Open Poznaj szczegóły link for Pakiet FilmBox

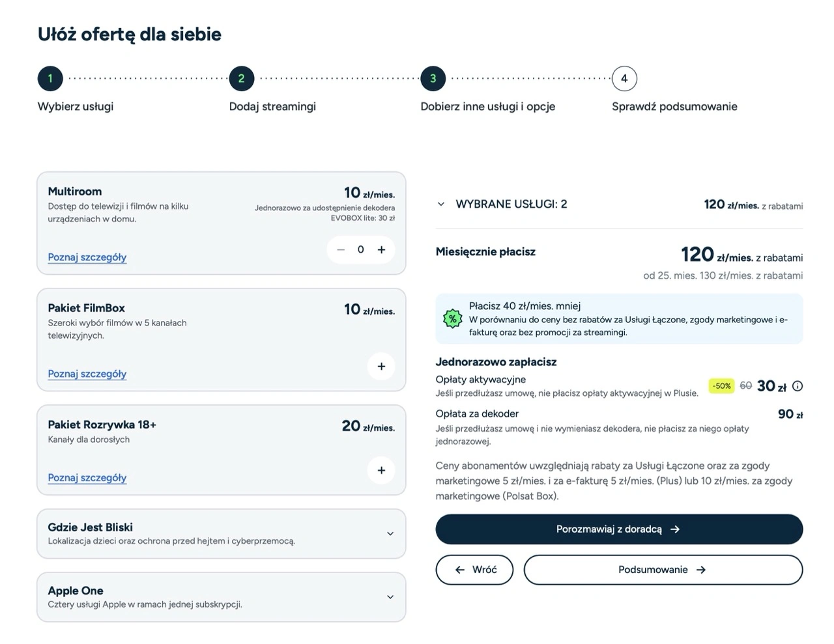coord(87,374)
